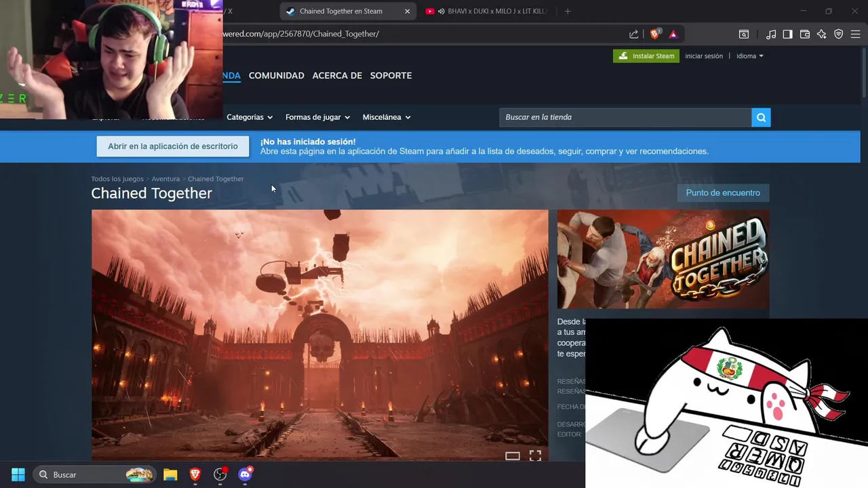This screenshot has height=488, width=868.
Task: Follow the Todos los juegos breadcrumb
Action: (117, 179)
